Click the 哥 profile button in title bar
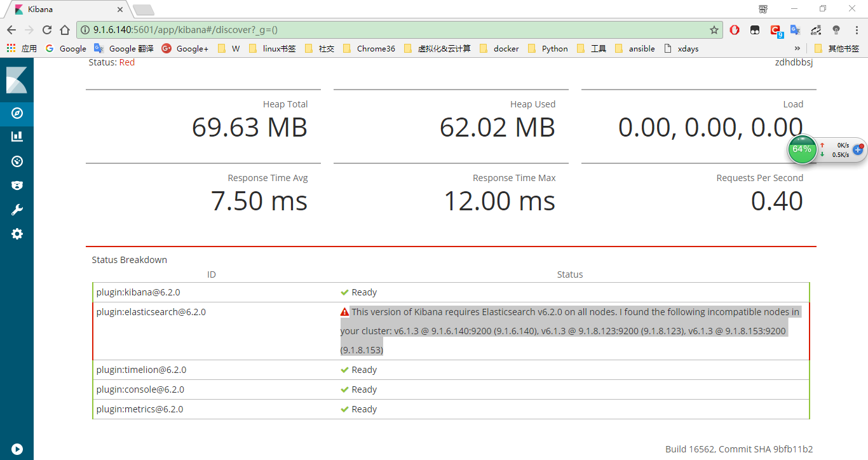Image resolution: width=868 pixels, height=460 pixels. coord(763,8)
